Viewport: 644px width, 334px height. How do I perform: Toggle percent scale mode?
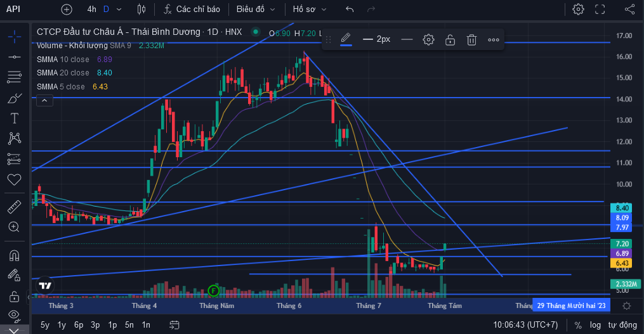(578, 325)
